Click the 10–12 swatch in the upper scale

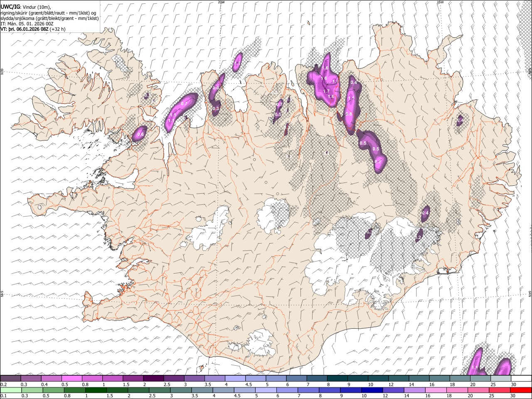click(378, 378)
